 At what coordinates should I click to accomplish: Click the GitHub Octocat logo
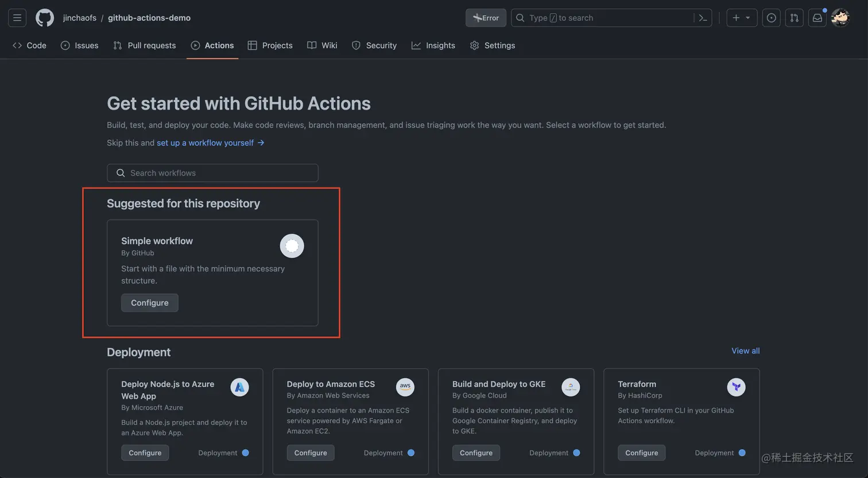tap(45, 18)
